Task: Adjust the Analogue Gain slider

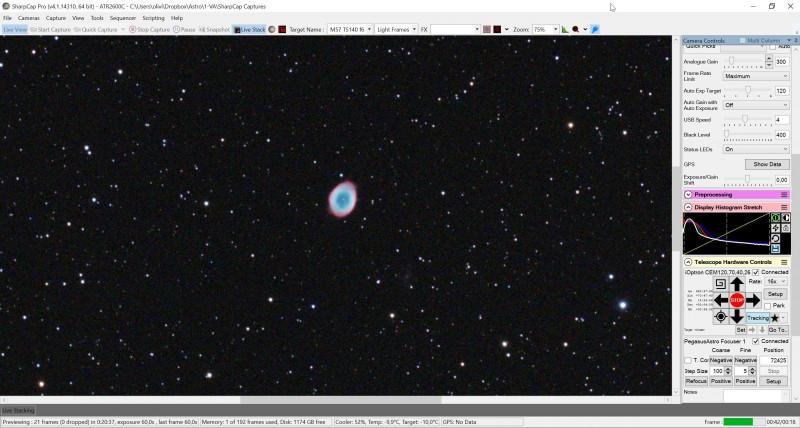Action: click(743, 61)
